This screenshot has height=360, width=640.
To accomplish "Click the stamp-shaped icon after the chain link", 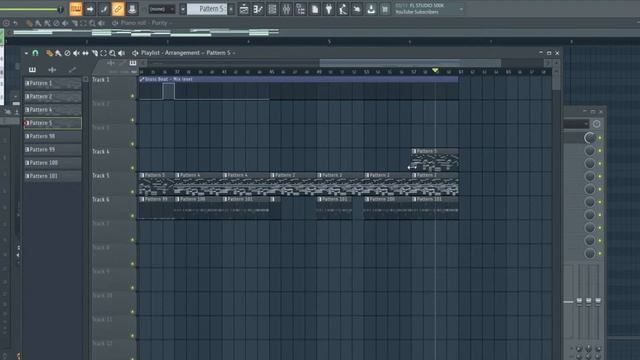I will (x=132, y=9).
